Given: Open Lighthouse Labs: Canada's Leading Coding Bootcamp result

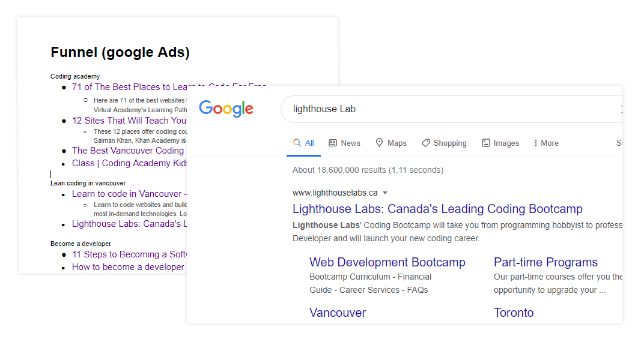Looking at the screenshot, I should click(x=437, y=209).
